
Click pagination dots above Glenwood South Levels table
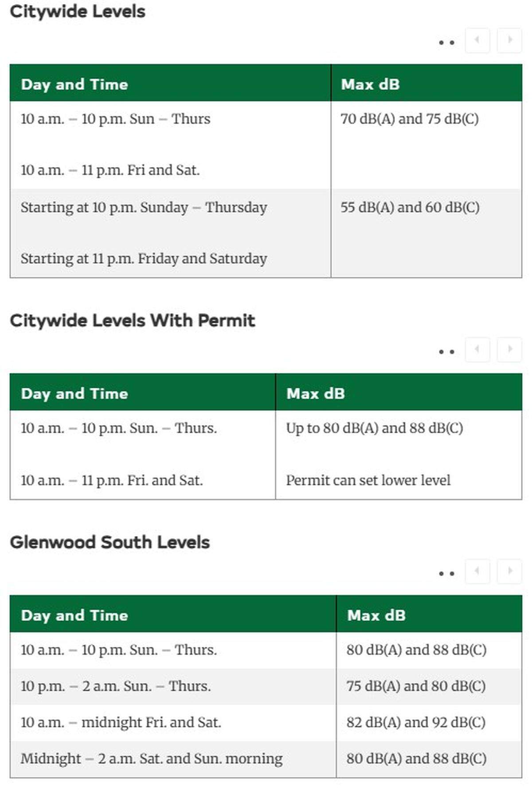click(446, 573)
